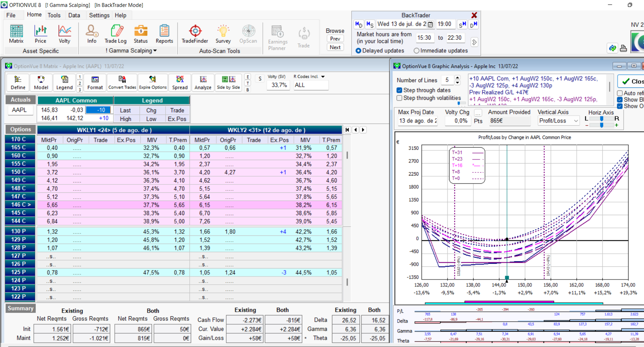This screenshot has width=644, height=347.
Task: Move the step-through-dates slider handle
Action: pos(459,103)
